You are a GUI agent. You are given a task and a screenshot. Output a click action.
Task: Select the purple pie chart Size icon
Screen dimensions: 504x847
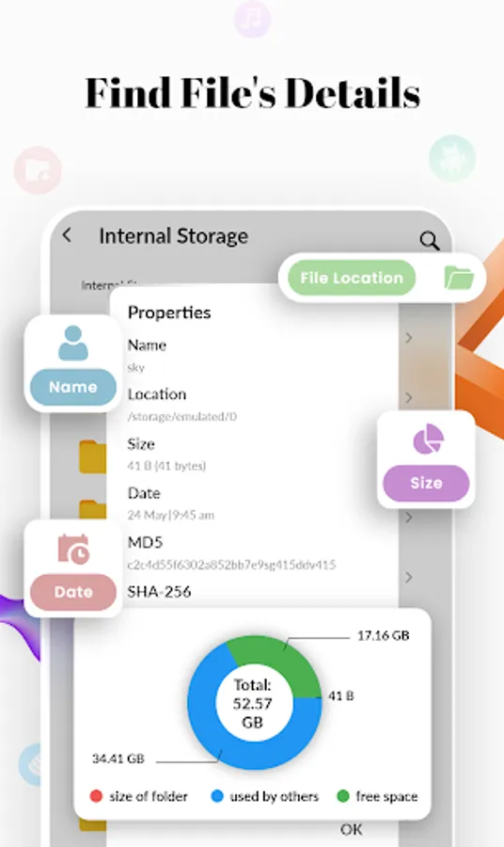428,439
